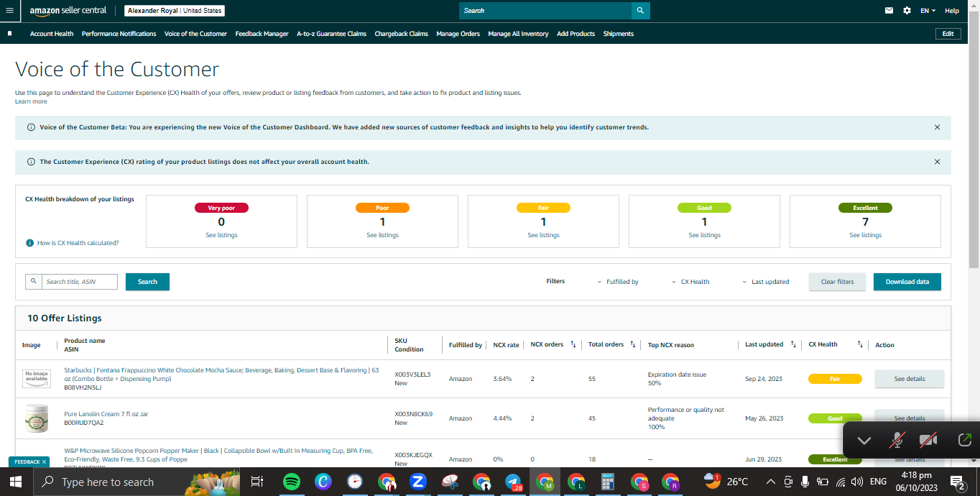
Task: Click the Pure Lanolin Cream product thumbnail
Action: pyautogui.click(x=37, y=418)
